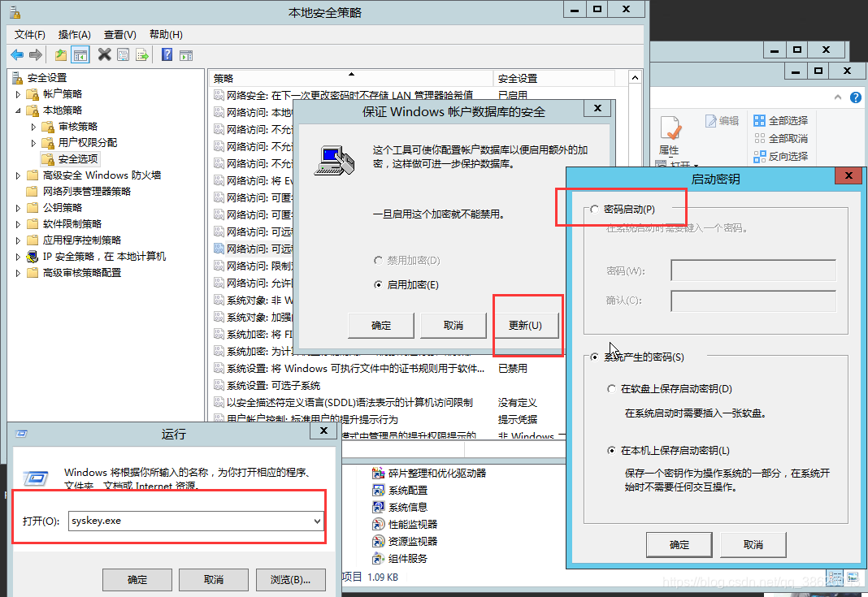Click the blue Help question mark toolbar icon
Screen dimensions: 868x597
pyautogui.click(x=167, y=54)
